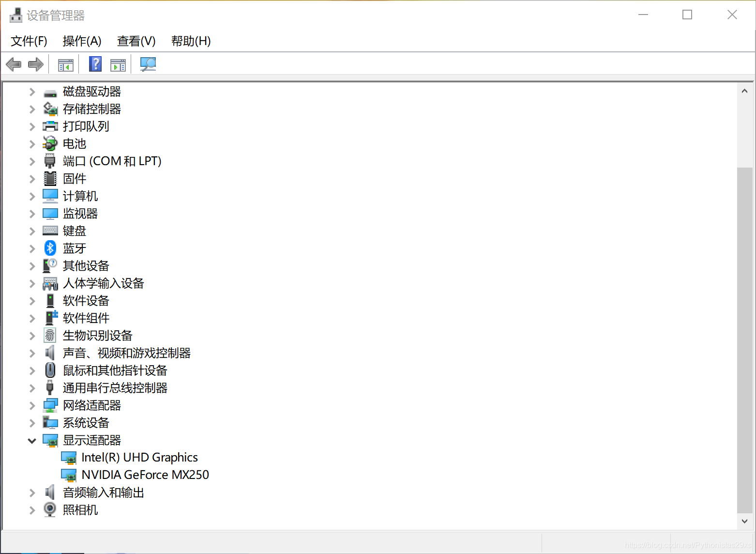Minimize the 设备管理器 window
The image size is (756, 554).
[643, 15]
